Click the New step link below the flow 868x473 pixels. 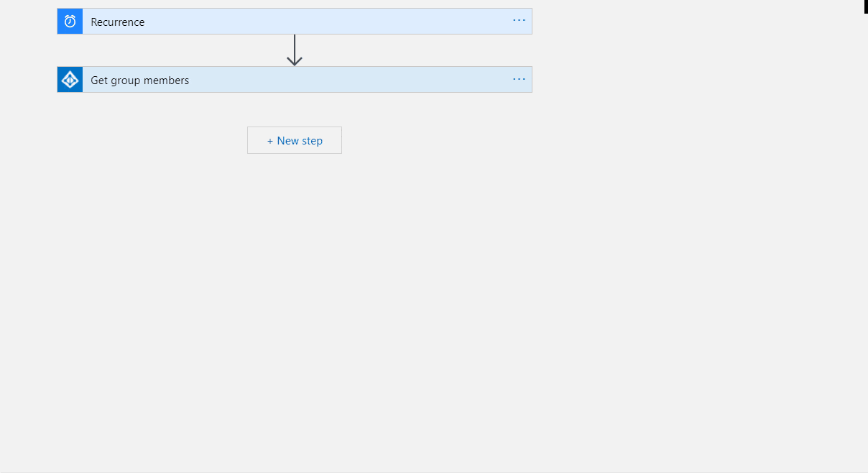[294, 140]
